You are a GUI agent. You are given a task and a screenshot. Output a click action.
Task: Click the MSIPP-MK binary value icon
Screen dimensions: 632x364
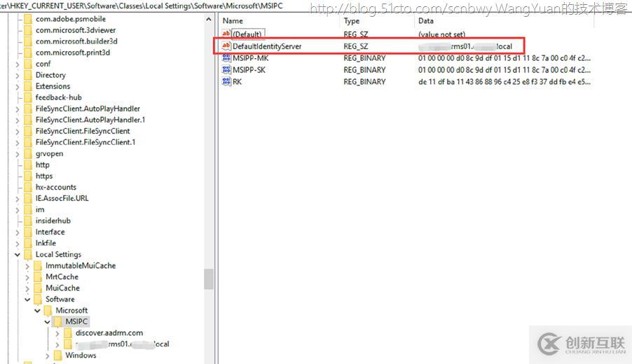click(226, 58)
